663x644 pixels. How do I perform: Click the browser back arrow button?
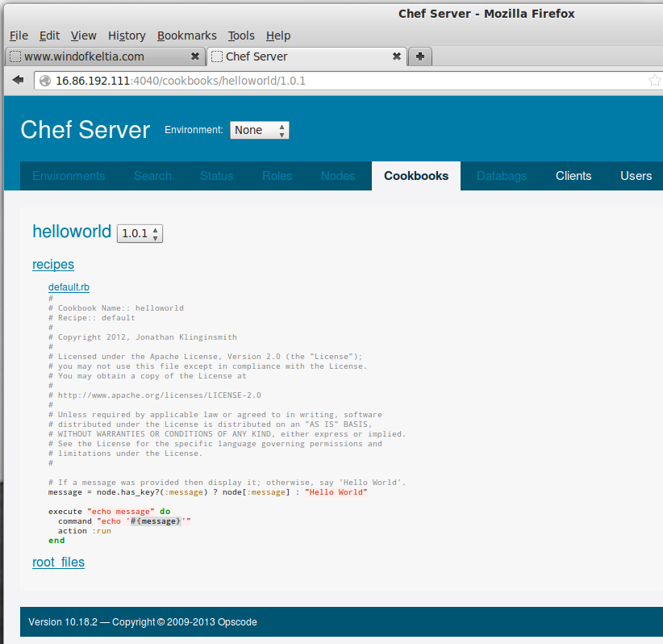[x=19, y=80]
